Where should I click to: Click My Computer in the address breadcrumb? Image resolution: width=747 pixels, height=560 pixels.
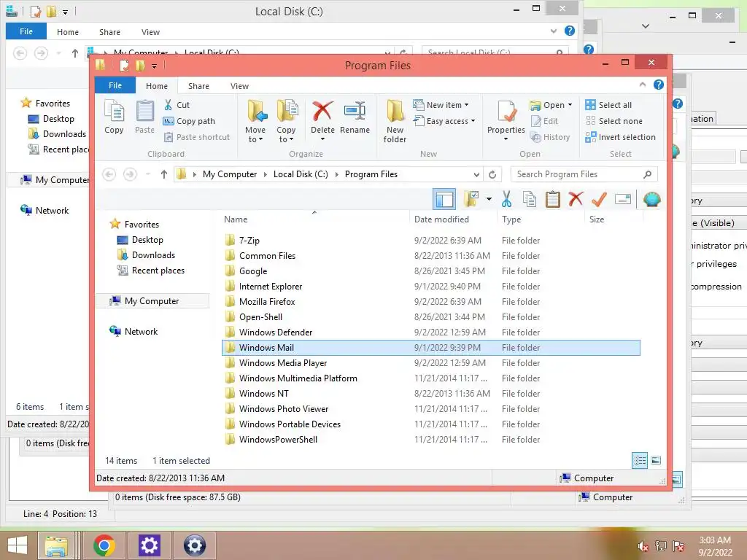pyautogui.click(x=230, y=174)
